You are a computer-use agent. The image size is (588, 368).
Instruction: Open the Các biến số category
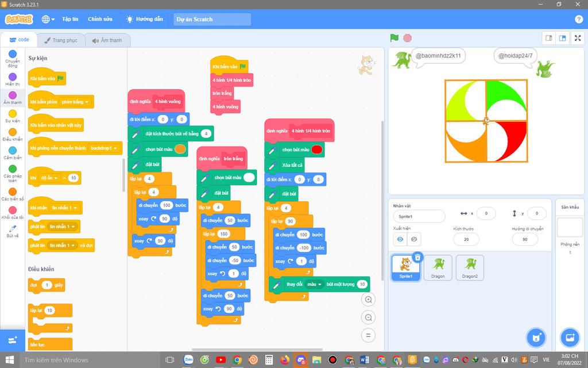[13, 194]
